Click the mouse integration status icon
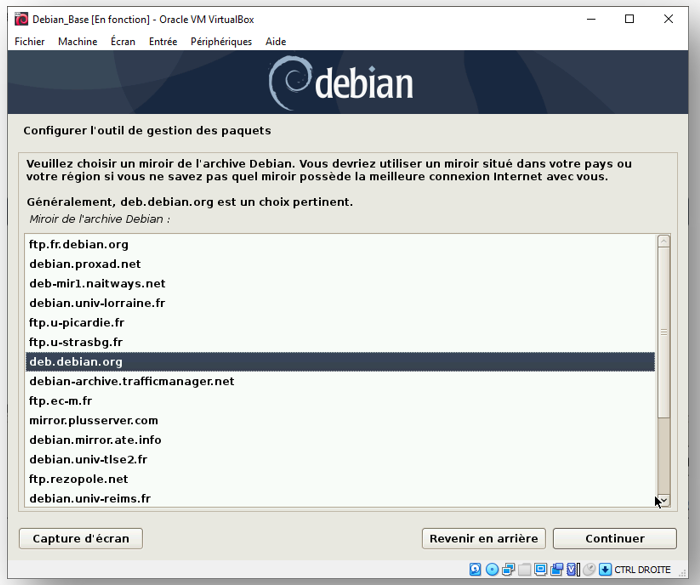The width and height of the screenshot is (700, 585). 589,569
